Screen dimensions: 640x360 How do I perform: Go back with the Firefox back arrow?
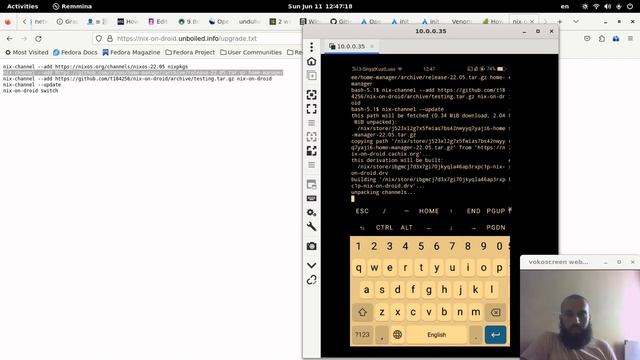9,38
